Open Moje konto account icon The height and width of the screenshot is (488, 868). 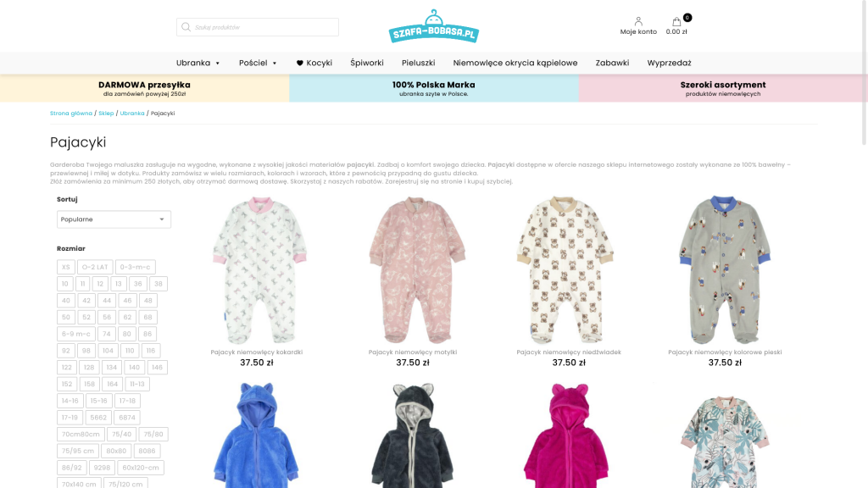pos(638,21)
